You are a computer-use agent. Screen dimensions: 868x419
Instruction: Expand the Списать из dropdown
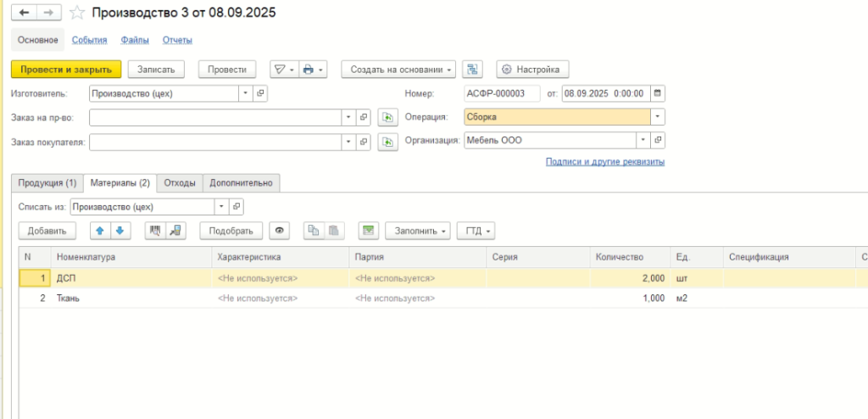222,207
